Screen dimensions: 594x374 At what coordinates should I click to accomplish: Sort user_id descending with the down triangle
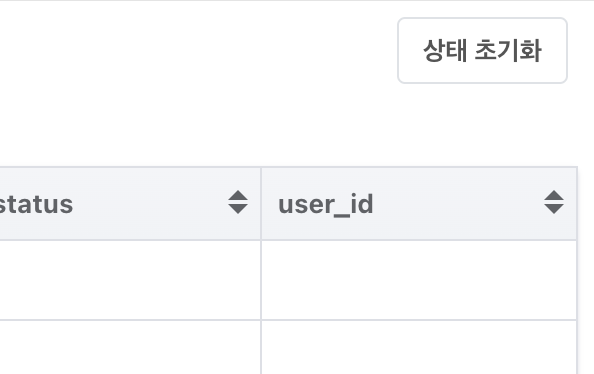(x=553, y=209)
